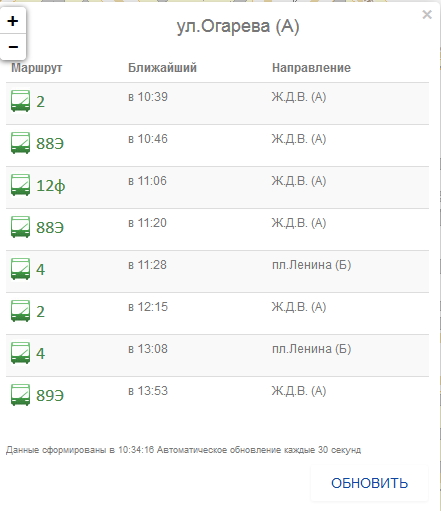Image resolution: width=441 pixels, height=511 pixels.
Task: Click the bus icon for route 88Э at 10:46
Action: 20,143
